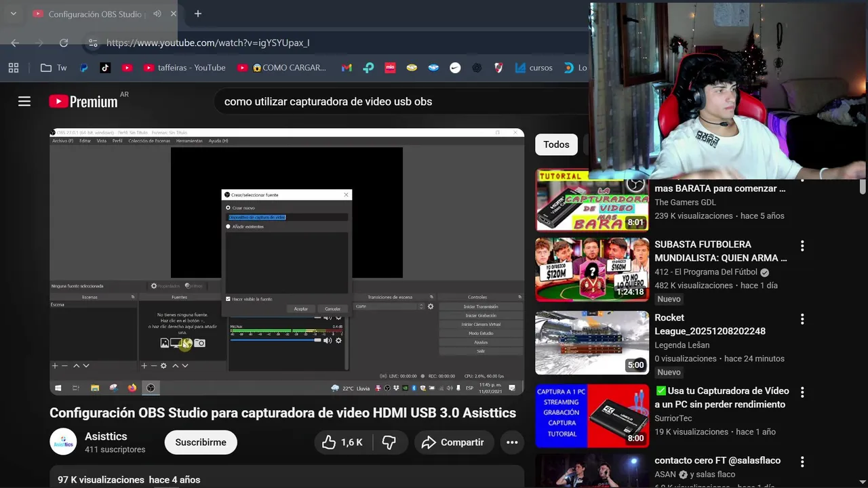Image resolution: width=868 pixels, height=488 pixels.
Task: Open OBS 'Colección de Escenas' menu
Action: coord(149,141)
